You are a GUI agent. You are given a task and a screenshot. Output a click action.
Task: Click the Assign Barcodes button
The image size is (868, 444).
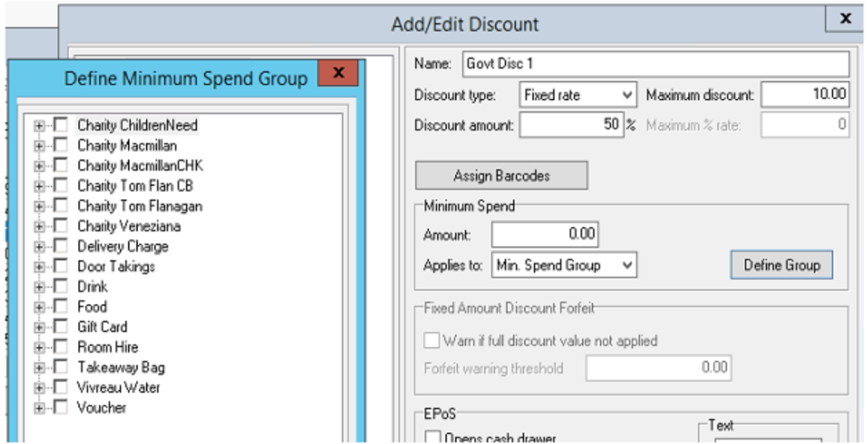pos(501,175)
